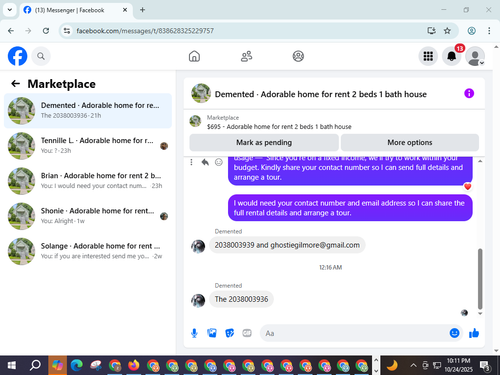Click Demented's avatar beside the email message
500x375 pixels.
tap(198, 246)
